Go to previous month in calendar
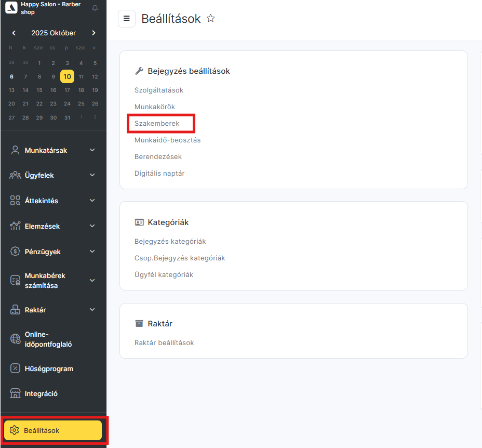The height and width of the screenshot is (448, 482). click(14, 33)
